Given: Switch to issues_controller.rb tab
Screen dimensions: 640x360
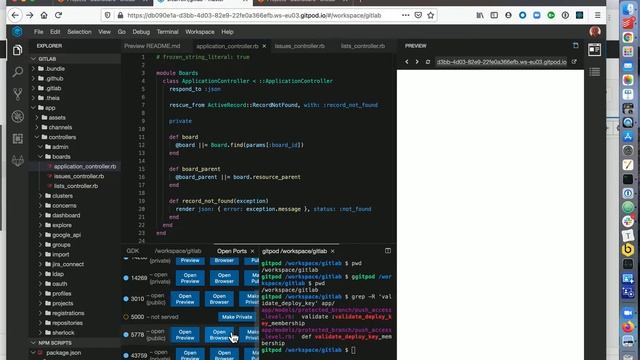Looking at the screenshot, I should pos(300,46).
